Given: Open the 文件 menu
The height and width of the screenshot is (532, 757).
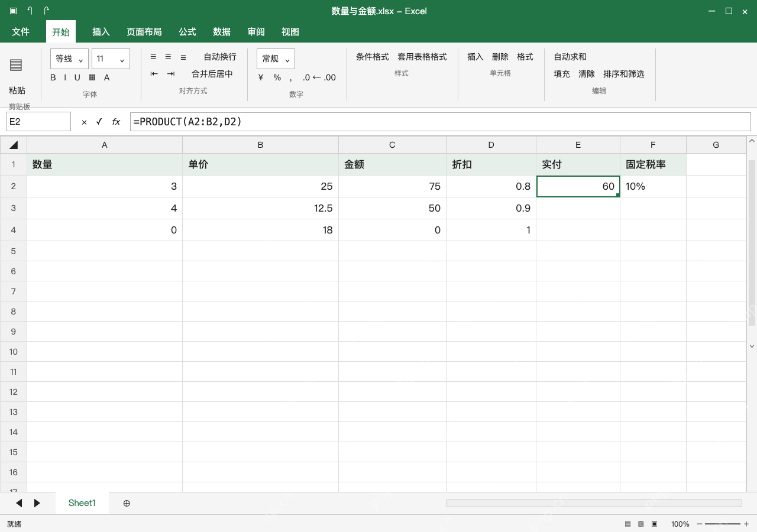Looking at the screenshot, I should (21, 32).
